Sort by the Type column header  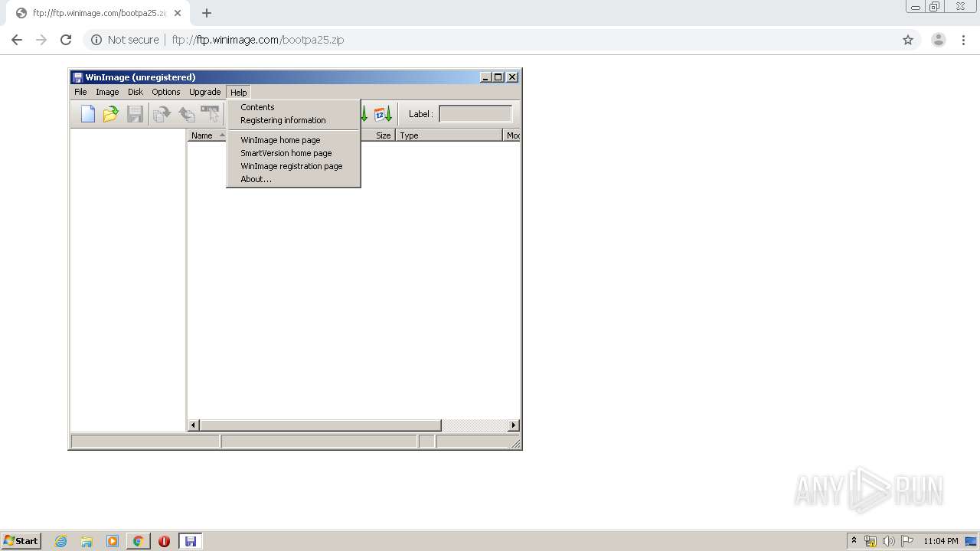click(x=449, y=135)
